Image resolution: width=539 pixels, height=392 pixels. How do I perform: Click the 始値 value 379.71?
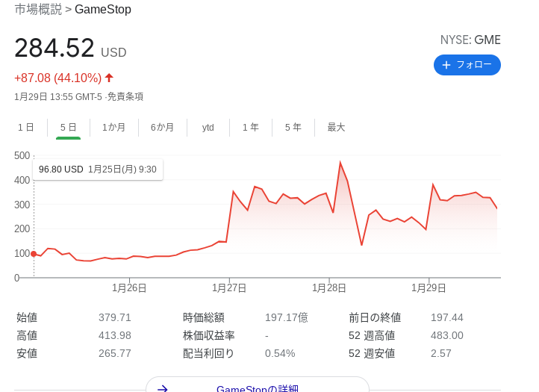(115, 317)
